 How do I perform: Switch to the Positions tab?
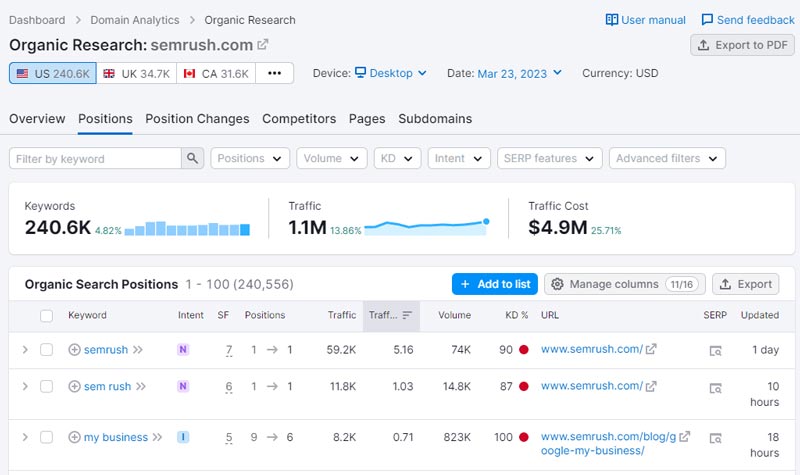click(x=105, y=118)
